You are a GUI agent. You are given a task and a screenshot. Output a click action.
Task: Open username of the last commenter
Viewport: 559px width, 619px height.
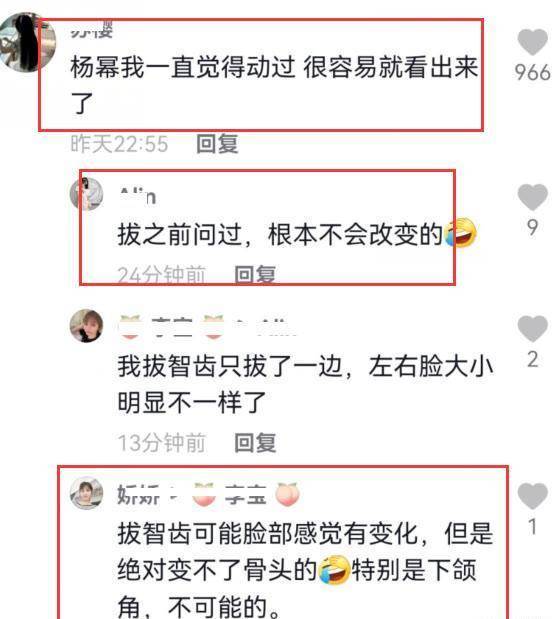pos(209,494)
